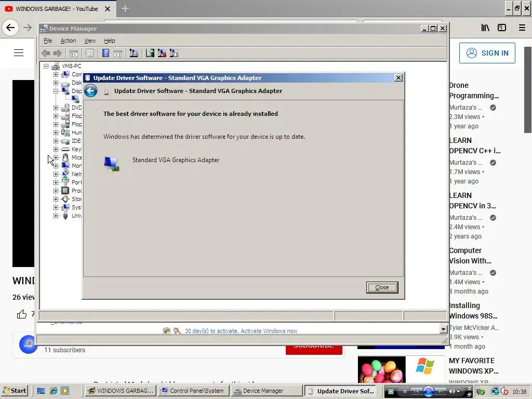The image size is (532, 399).
Task: Switch to Device Manager taskbar button
Action: tap(265, 391)
